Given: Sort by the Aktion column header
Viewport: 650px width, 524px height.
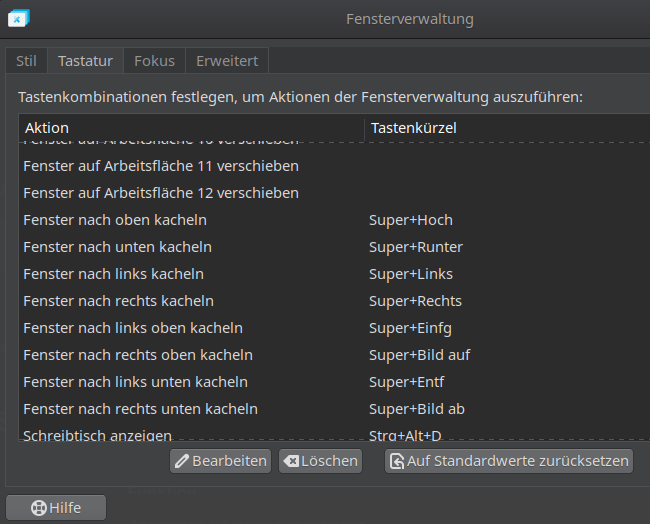Looking at the screenshot, I should click(x=192, y=128).
